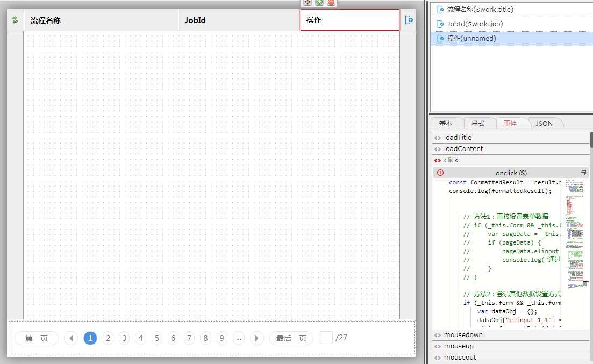Click the events panel vertical scrollbar
The width and height of the screenshot is (593, 364).
tap(591, 139)
